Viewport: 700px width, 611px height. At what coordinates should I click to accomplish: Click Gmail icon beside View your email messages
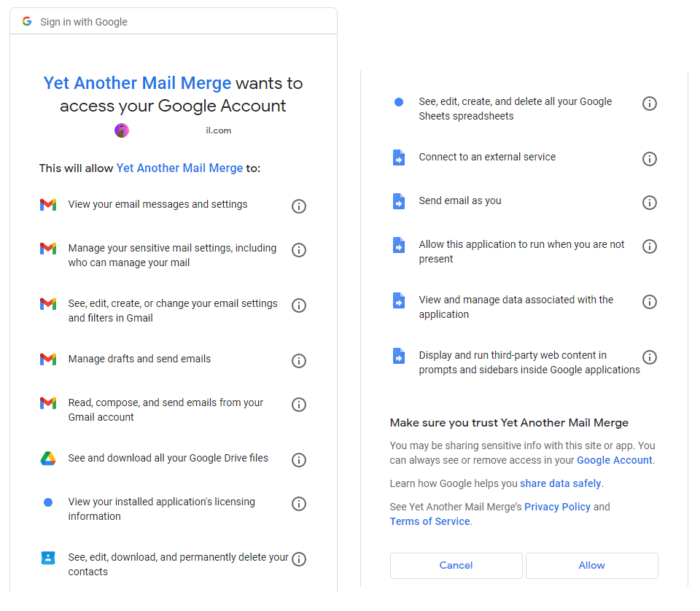pyautogui.click(x=48, y=204)
